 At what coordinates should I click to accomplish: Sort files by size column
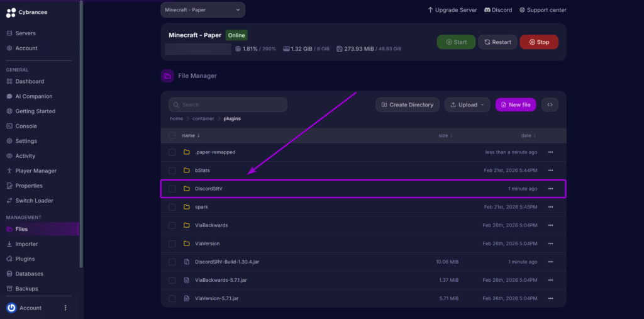pos(446,136)
